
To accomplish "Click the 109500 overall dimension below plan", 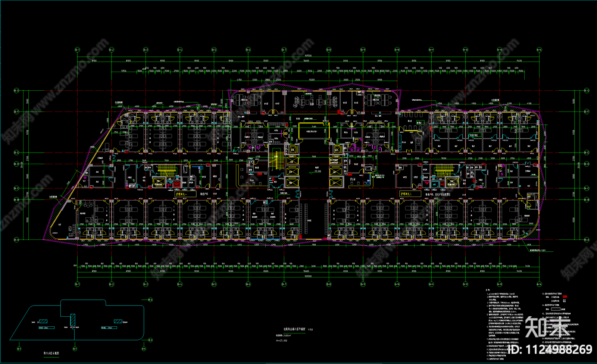I will click(308, 276).
